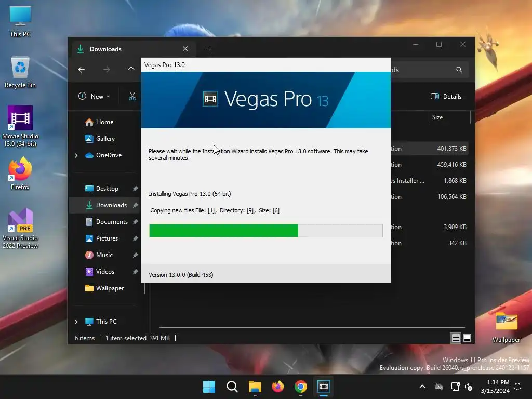Image resolution: width=532 pixels, height=399 pixels.
Task: Open the New dropdown in Explorer
Action: pyautogui.click(x=95, y=96)
